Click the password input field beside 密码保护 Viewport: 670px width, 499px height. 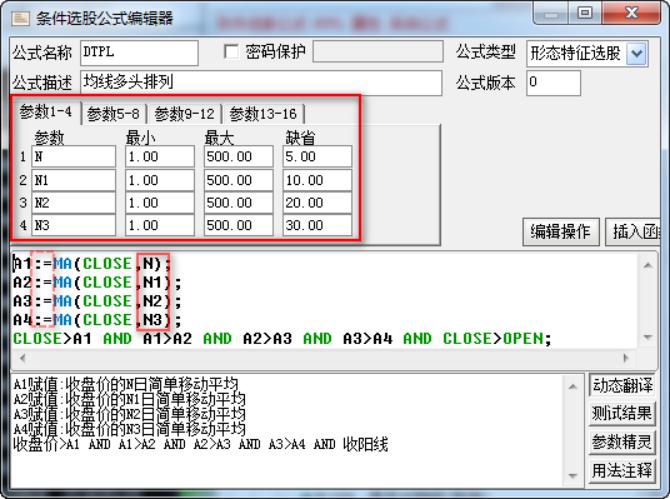pyautogui.click(x=378, y=52)
